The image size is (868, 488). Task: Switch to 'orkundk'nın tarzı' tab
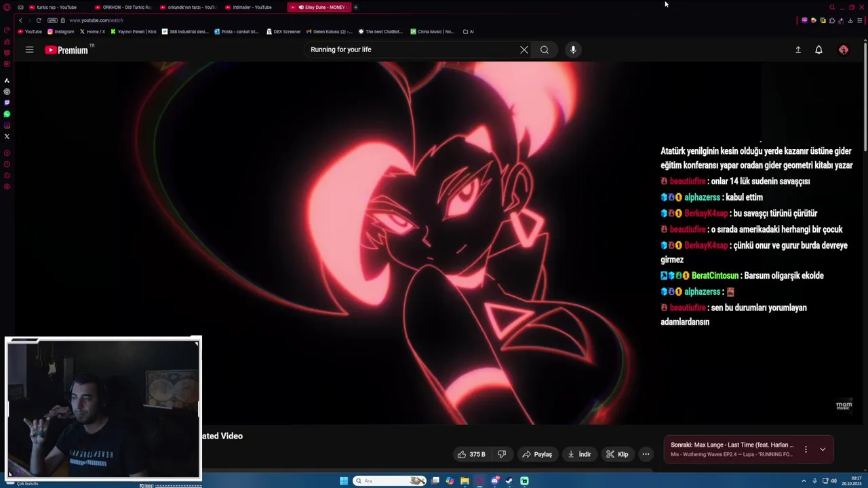(x=188, y=7)
